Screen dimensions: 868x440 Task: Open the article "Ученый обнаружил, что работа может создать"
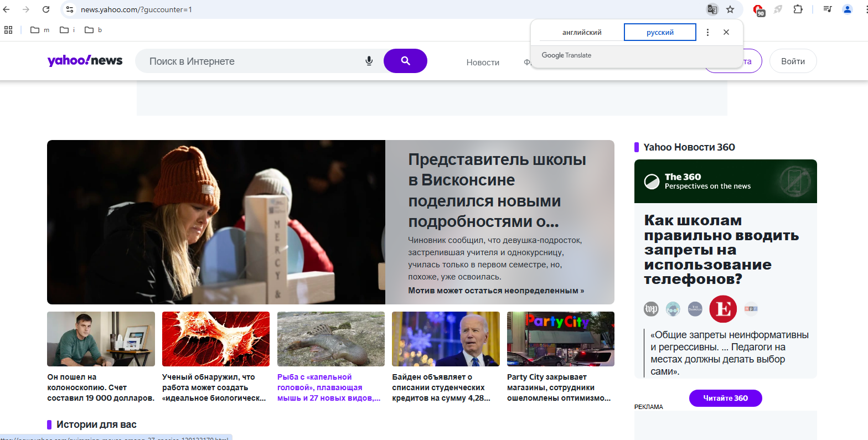(215, 387)
